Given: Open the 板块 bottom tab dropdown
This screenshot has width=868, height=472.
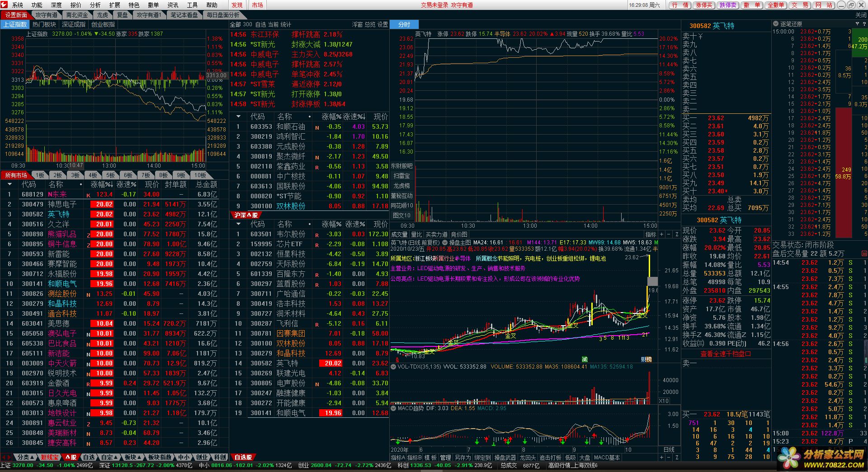Looking at the screenshot, I should click(133, 457).
